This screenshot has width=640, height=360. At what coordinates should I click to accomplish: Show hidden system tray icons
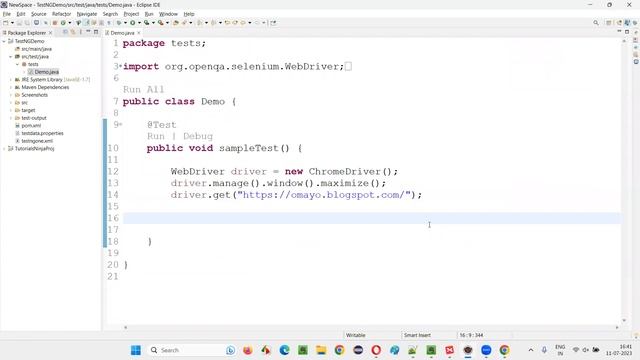tap(531, 350)
